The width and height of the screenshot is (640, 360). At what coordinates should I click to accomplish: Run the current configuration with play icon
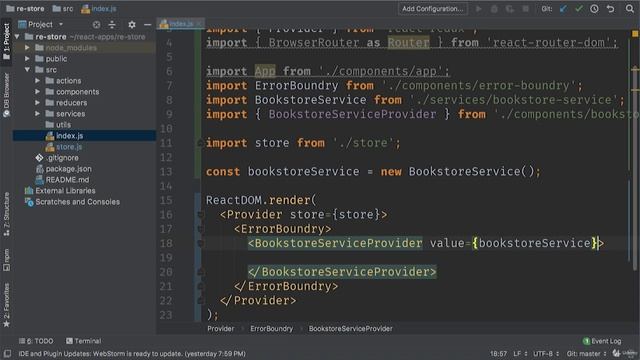479,9
